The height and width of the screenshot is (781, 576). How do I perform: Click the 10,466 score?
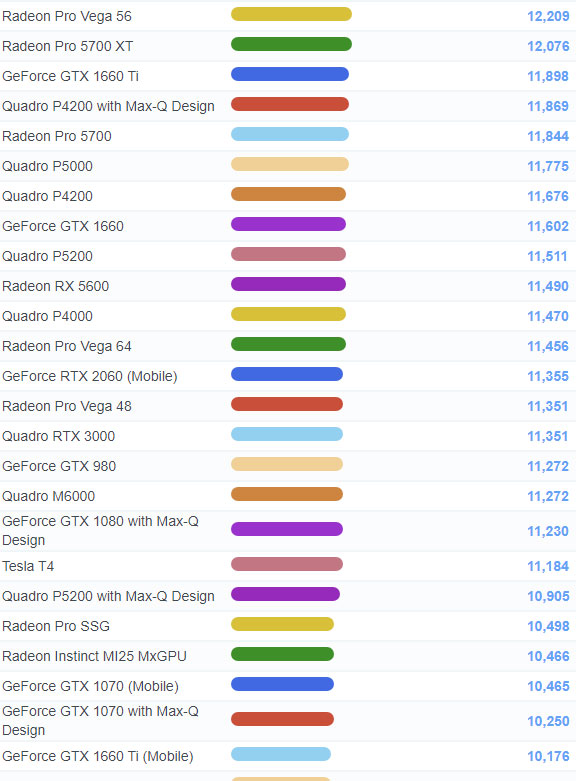548,656
